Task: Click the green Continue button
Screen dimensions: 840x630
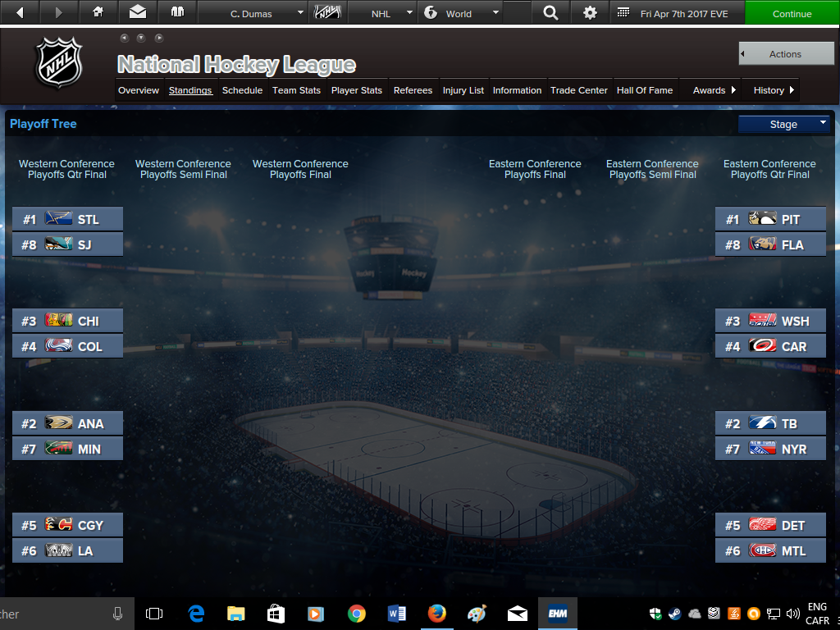Action: pos(792,13)
